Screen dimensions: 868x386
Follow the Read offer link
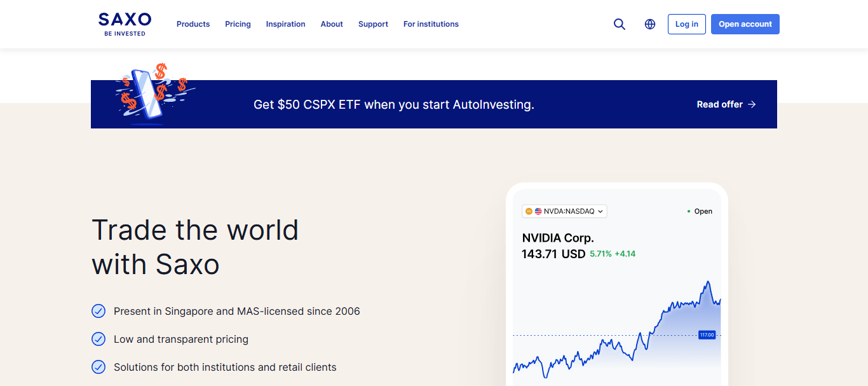726,104
